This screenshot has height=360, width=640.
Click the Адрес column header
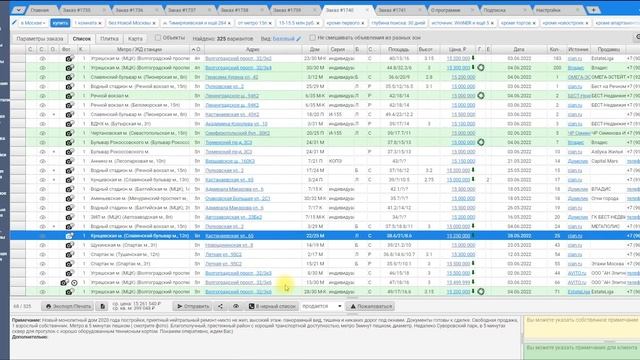253,49
